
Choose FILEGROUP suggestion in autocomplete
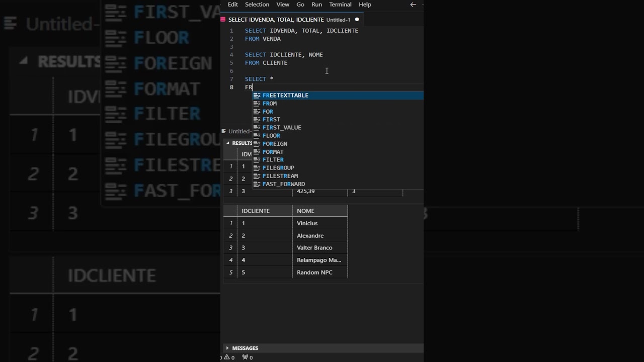338,168
